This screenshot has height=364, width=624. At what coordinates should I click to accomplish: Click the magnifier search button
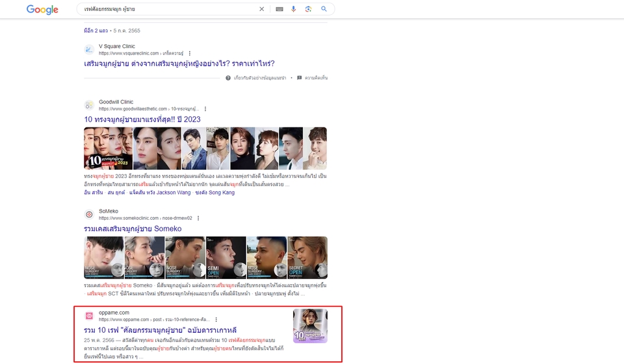324,8
